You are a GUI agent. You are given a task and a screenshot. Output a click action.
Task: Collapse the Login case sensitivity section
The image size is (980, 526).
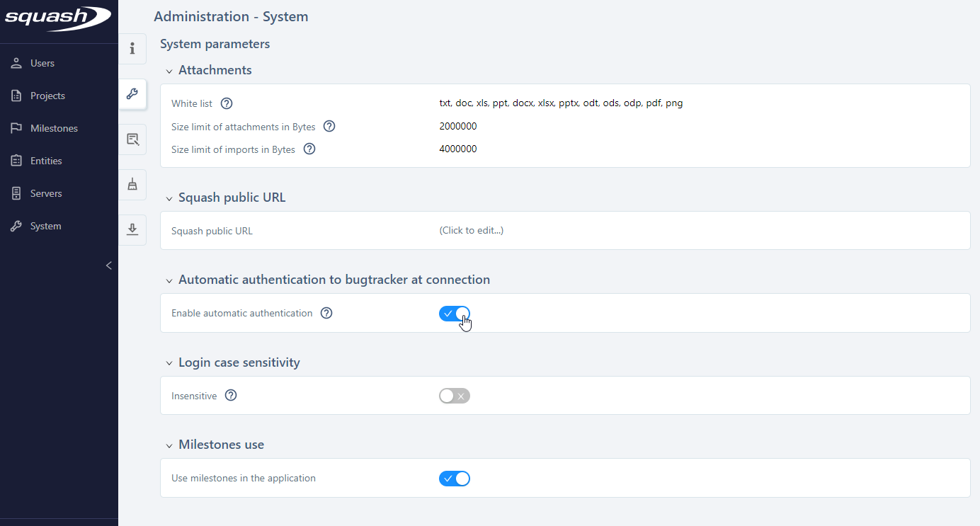[169, 363]
